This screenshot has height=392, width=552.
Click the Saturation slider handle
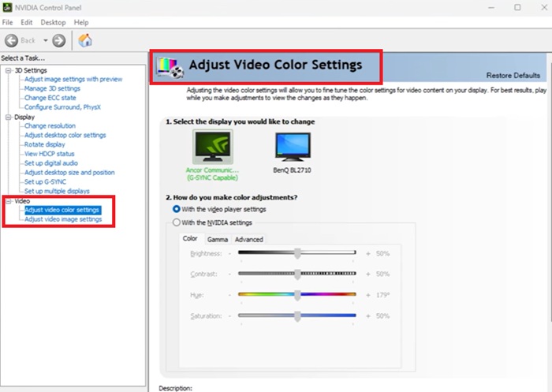click(297, 316)
